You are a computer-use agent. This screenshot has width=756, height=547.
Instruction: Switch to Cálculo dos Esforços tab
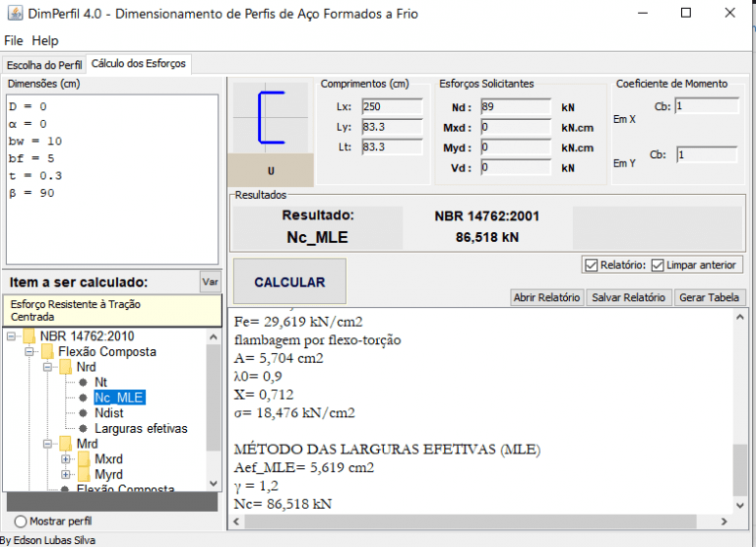coord(139,64)
